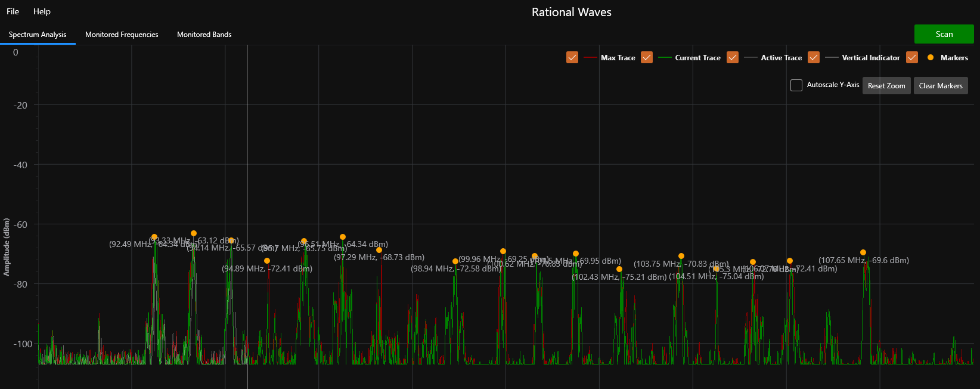The image size is (980, 389).
Task: Click the green Current Trace legend line
Action: (x=665, y=58)
